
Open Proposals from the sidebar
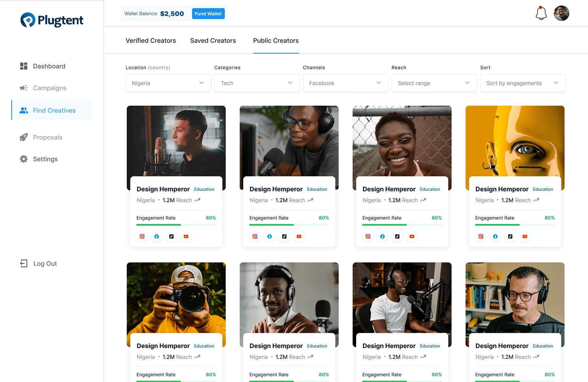click(48, 137)
